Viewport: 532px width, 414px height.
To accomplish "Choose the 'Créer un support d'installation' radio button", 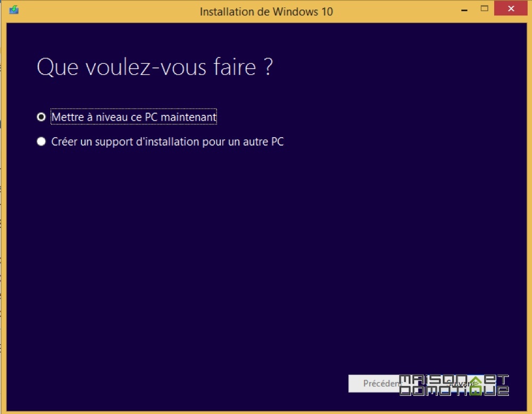I will click(x=41, y=141).
